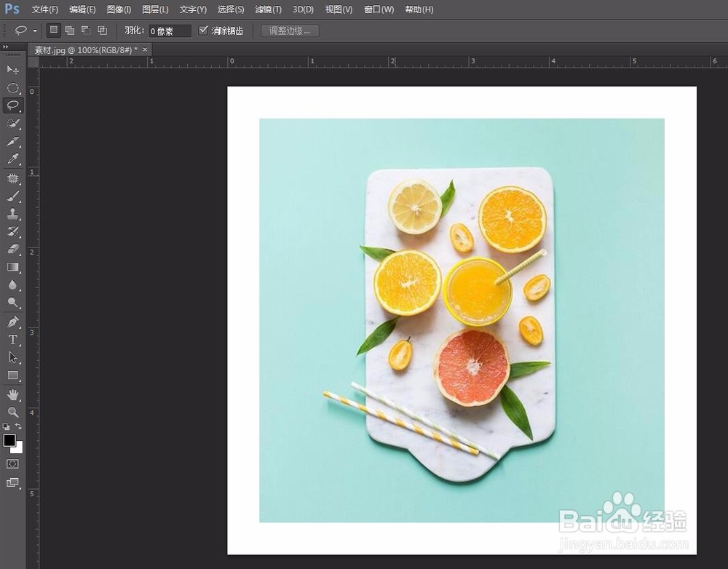Select the Brush tool
Screen dimensions: 728x569
coord(12,196)
